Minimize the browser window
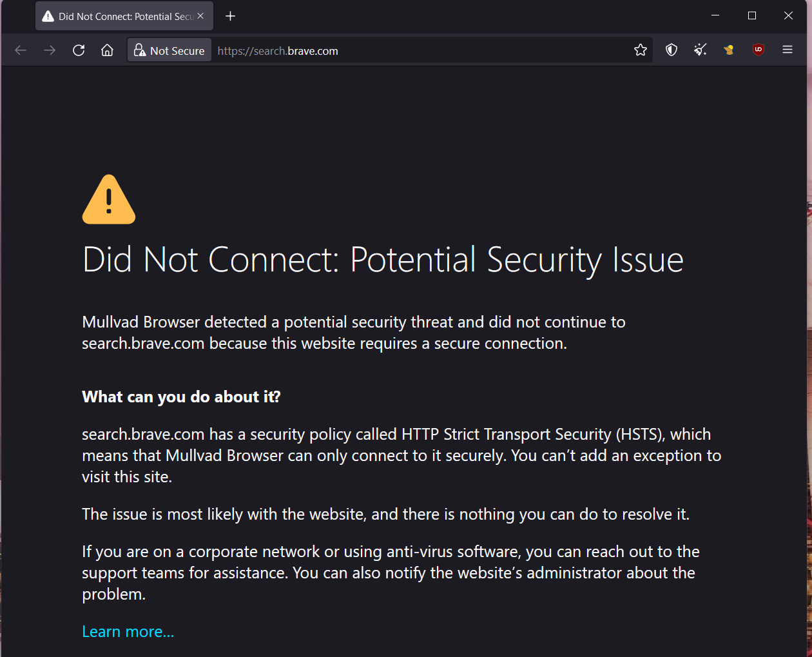Viewport: 812px width, 657px height. click(715, 15)
